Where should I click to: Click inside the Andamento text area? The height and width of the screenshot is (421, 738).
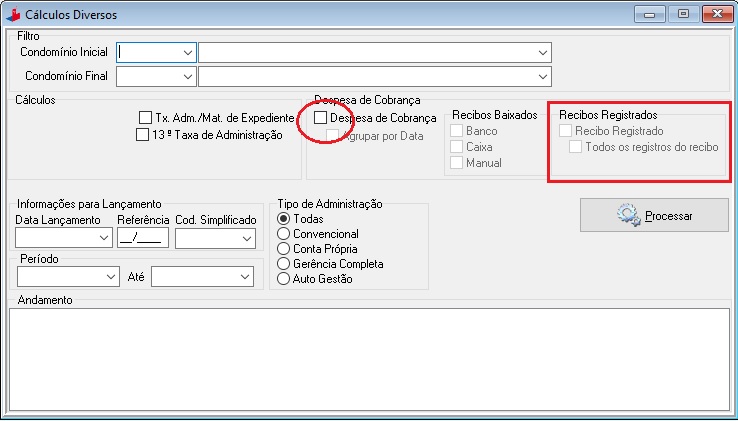point(368,356)
